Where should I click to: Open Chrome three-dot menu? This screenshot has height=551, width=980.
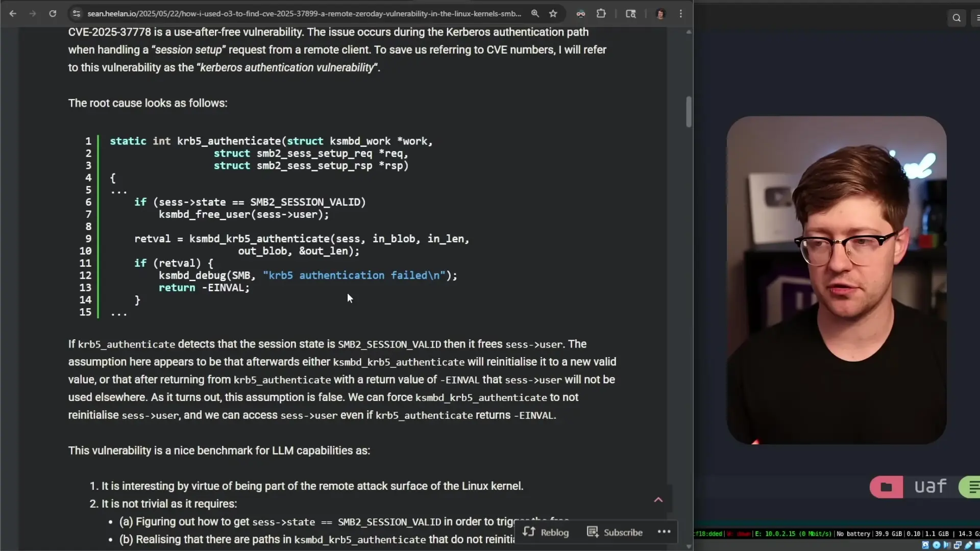point(681,14)
